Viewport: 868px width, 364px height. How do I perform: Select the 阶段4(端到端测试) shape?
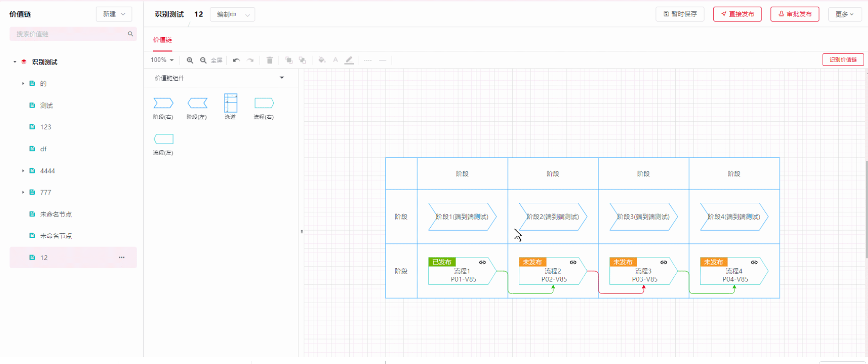click(734, 217)
